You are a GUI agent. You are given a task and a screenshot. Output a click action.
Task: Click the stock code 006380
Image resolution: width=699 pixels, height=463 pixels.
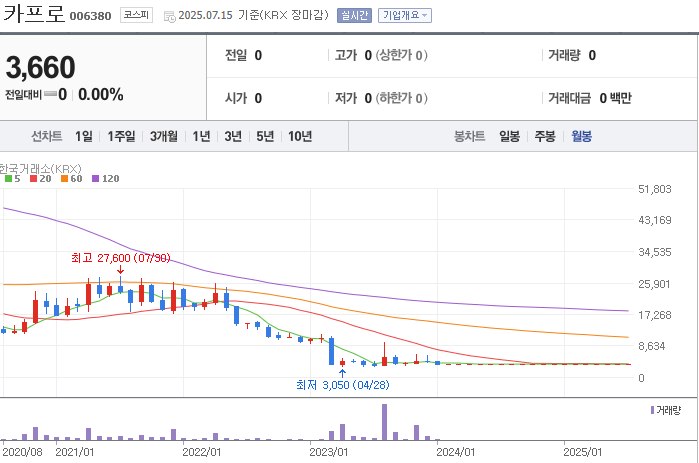(x=90, y=16)
